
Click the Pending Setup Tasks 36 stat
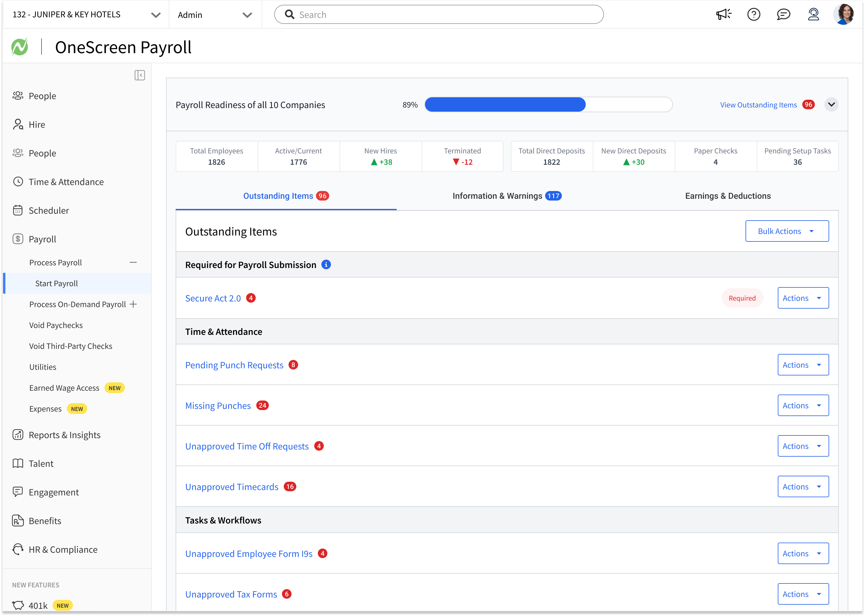[x=797, y=156]
